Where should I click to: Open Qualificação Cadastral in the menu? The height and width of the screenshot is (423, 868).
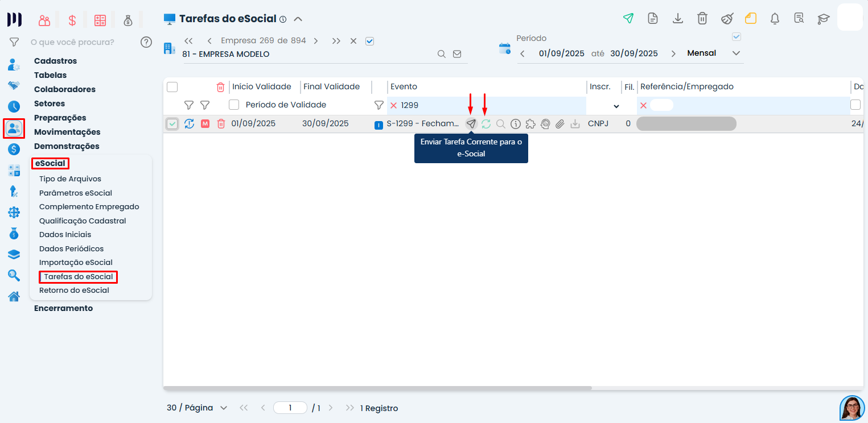click(x=83, y=221)
